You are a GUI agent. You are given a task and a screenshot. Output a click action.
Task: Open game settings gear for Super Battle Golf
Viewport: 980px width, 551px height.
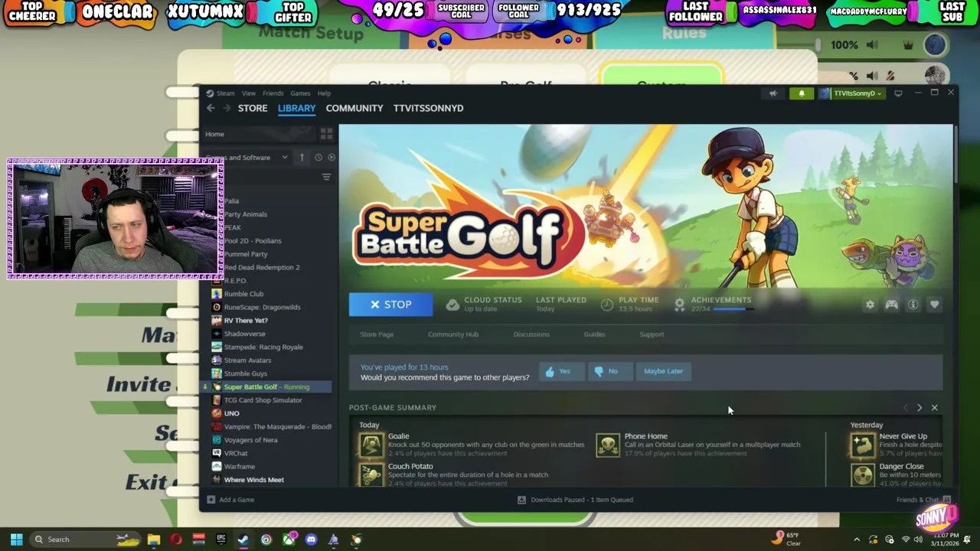pos(870,305)
